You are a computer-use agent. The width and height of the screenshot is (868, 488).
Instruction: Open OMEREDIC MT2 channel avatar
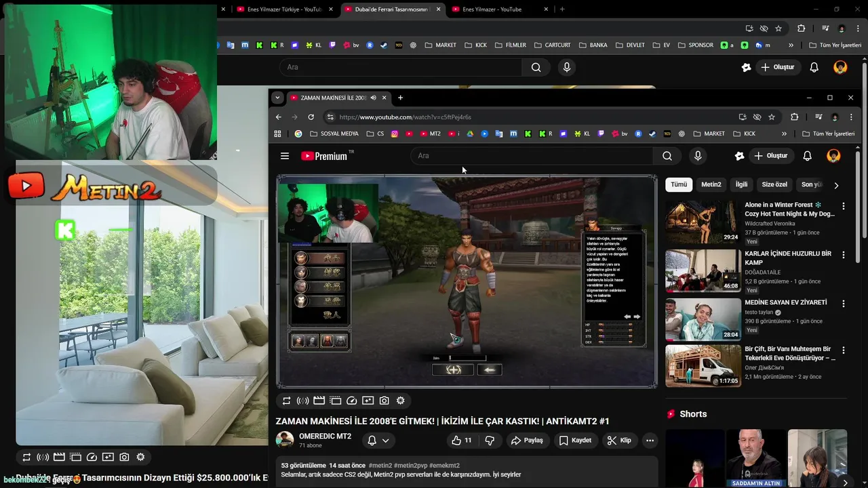coord(285,440)
